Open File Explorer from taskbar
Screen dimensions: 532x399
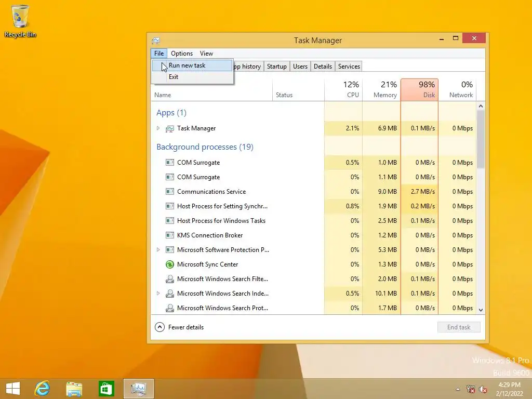click(74, 389)
